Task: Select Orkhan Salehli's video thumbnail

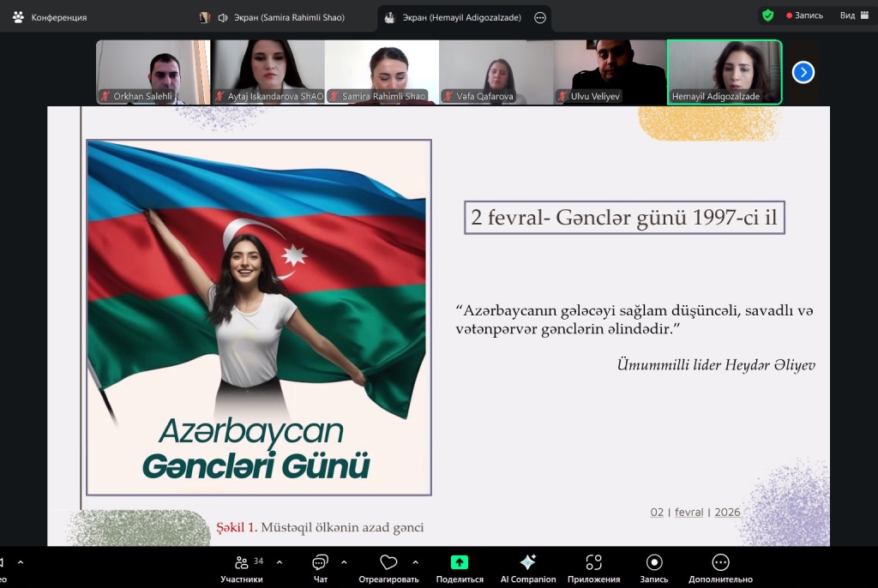Action: point(153,72)
